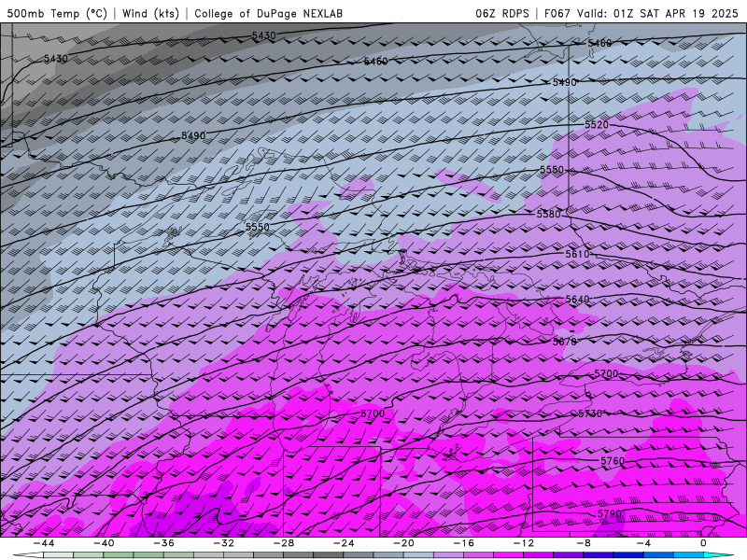
Task: Click the -12 colorbar scale value
Action: click(524, 543)
